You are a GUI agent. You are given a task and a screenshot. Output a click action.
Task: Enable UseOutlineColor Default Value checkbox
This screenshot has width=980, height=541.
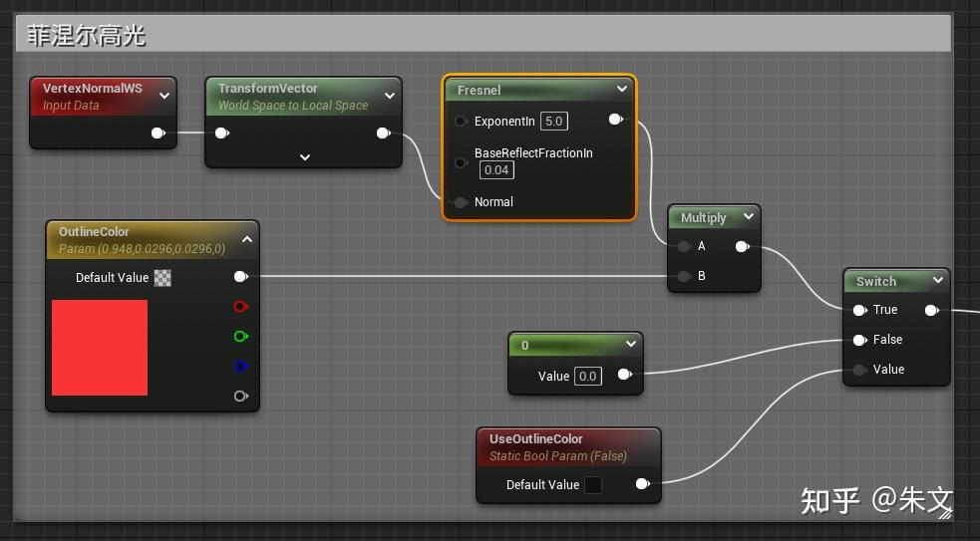[592, 485]
